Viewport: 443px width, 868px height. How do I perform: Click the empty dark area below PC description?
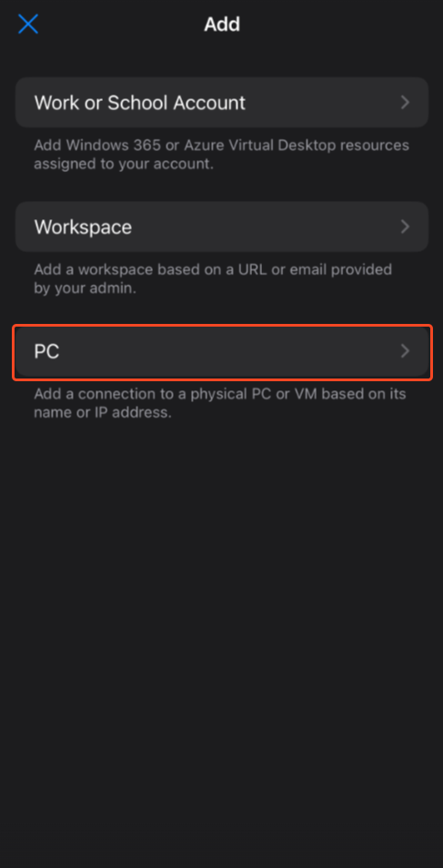(x=222, y=637)
